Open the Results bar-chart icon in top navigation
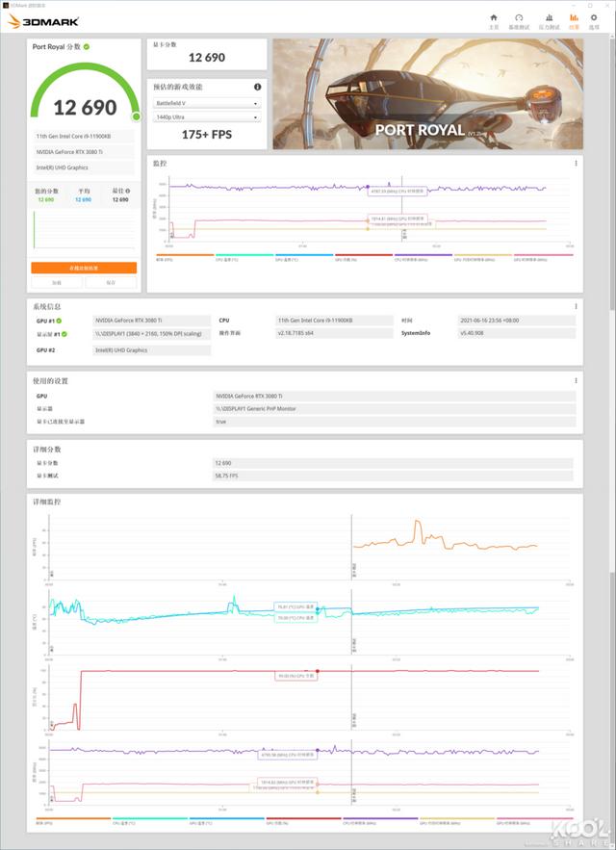616x850 pixels. point(574,17)
